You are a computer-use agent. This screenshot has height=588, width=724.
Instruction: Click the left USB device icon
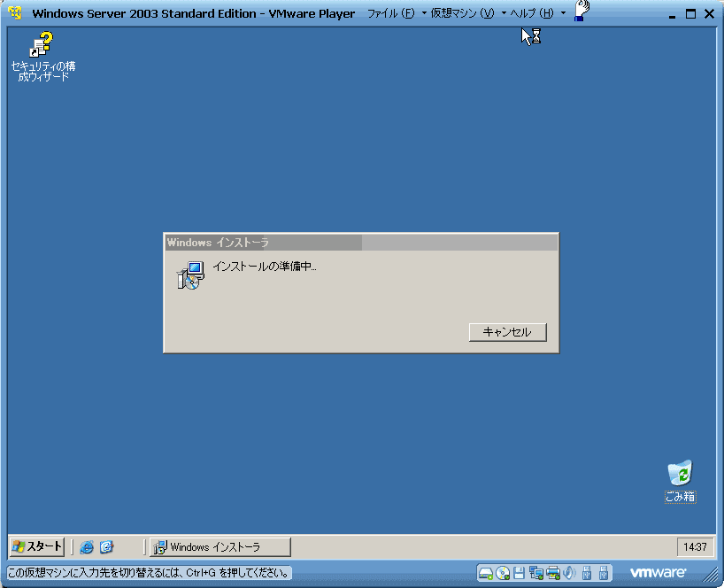pos(587,573)
